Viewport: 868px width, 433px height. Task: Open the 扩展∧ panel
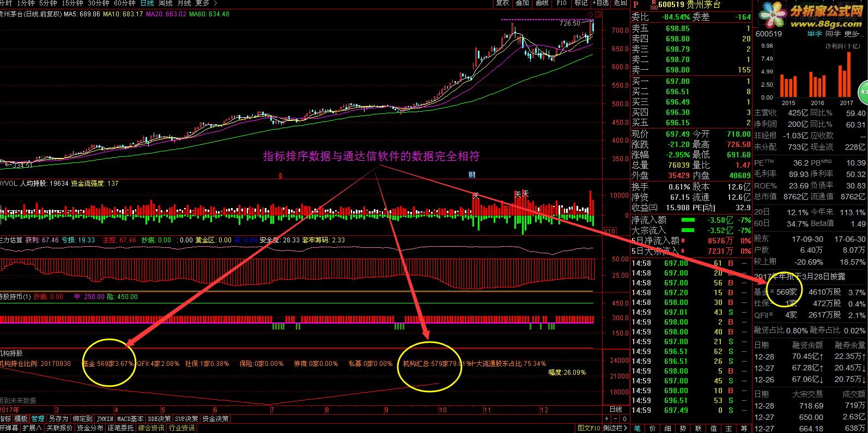32,428
